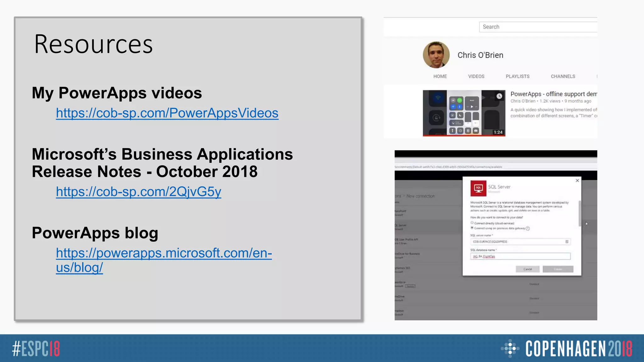Play the PowerApps offline support video thumbnail

(464, 113)
